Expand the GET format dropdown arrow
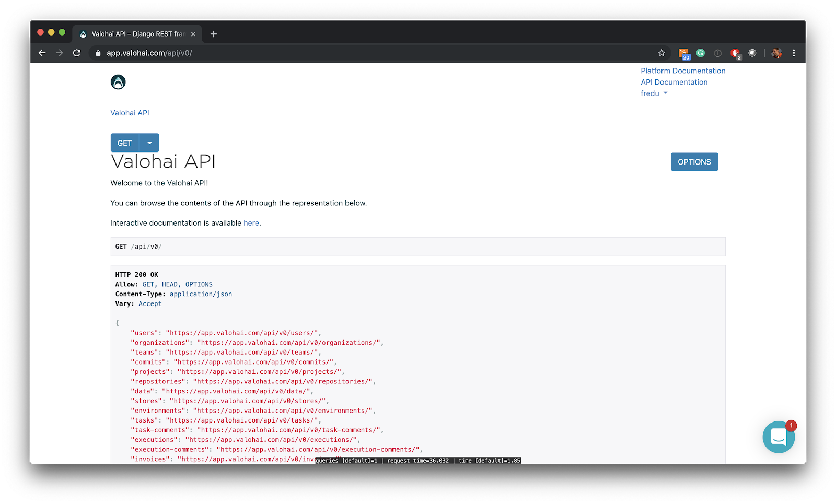836x504 pixels. pos(149,143)
